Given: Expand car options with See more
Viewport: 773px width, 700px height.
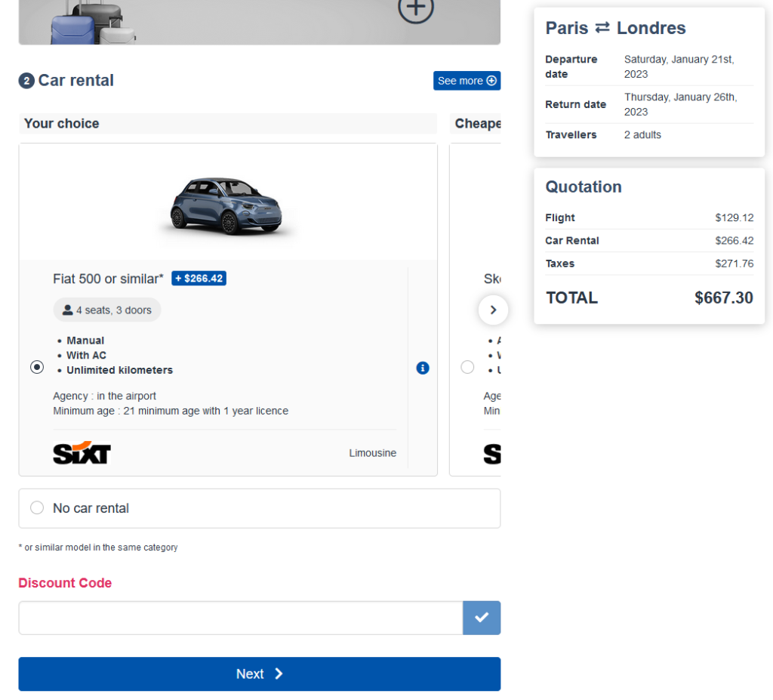Looking at the screenshot, I should (x=467, y=81).
